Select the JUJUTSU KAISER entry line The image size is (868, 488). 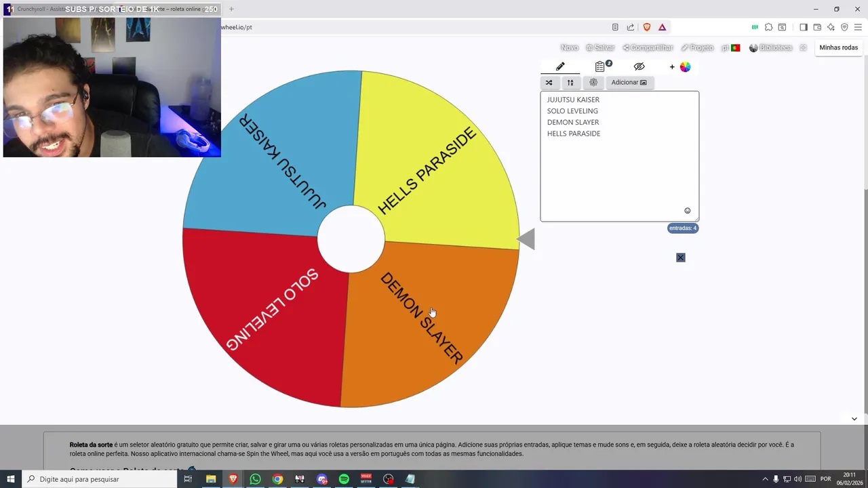click(573, 100)
